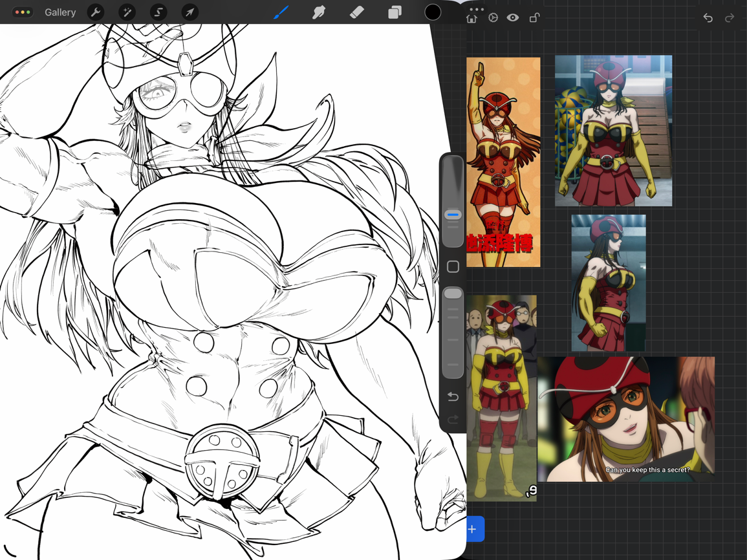Open the Layers panel
The width and height of the screenshot is (747, 560).
(x=395, y=12)
